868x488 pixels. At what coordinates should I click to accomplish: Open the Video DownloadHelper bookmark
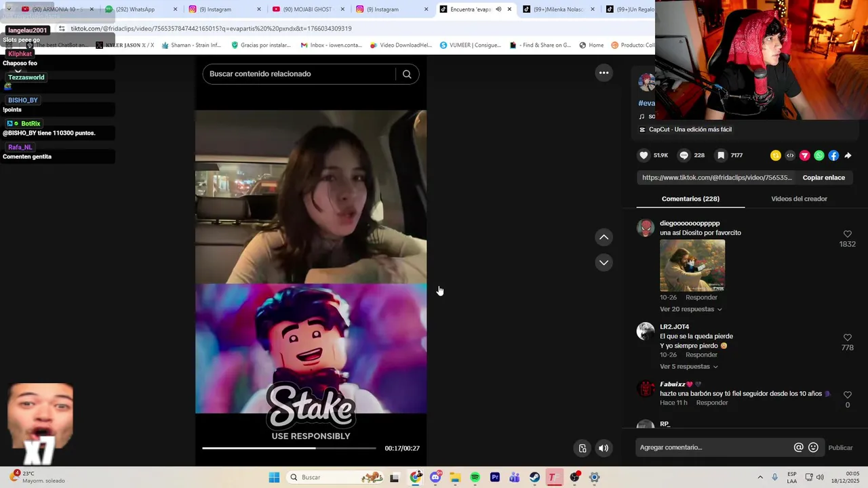(x=401, y=45)
